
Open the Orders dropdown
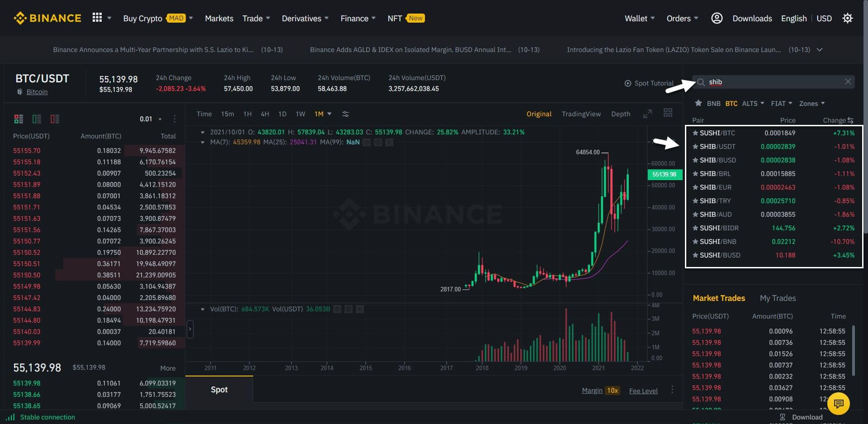click(696, 18)
